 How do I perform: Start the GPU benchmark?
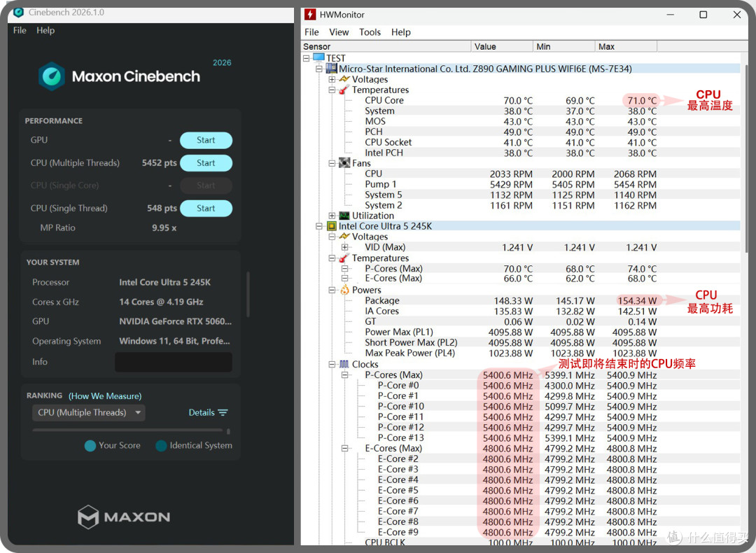(206, 140)
